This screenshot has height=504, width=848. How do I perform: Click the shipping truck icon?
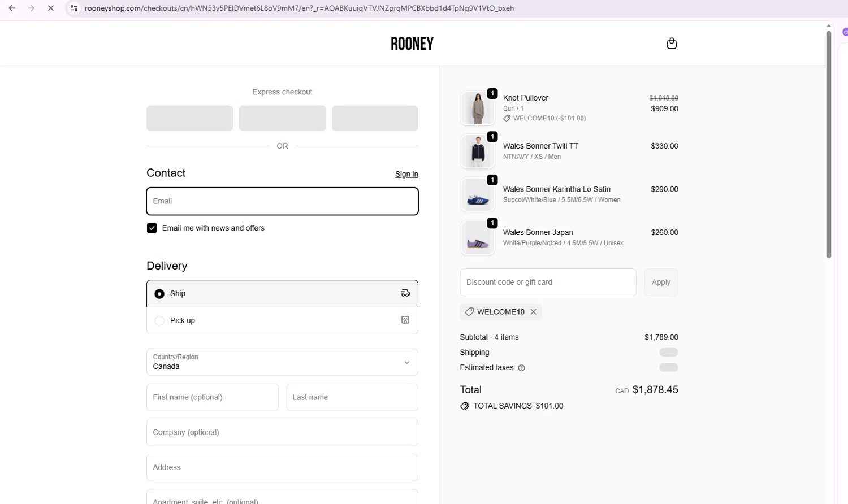405,293
